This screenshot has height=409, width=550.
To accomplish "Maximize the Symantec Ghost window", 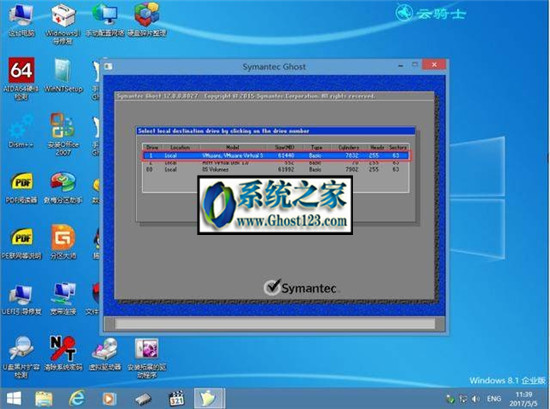I will [x=415, y=65].
